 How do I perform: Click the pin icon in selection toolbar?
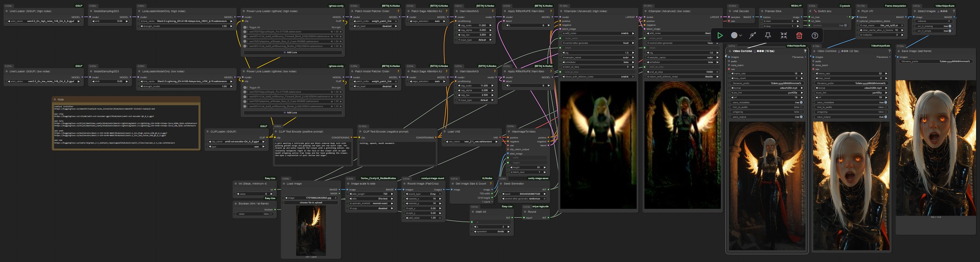pos(768,36)
